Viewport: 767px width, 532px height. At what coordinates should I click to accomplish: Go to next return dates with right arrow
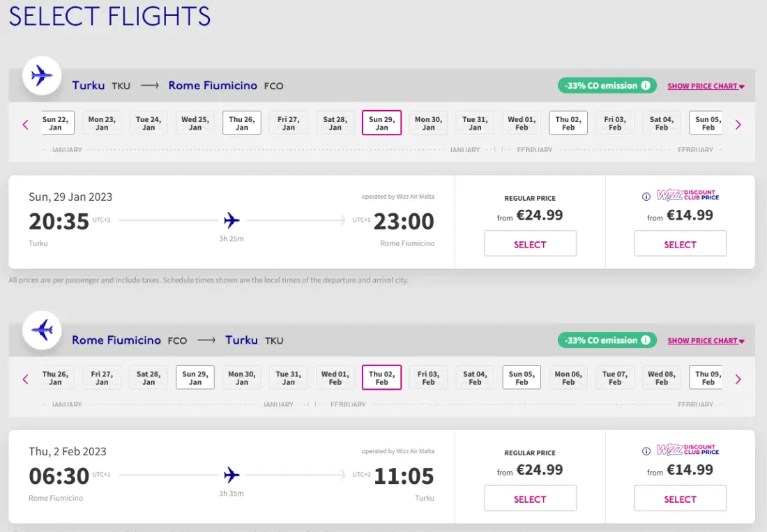pyautogui.click(x=738, y=379)
